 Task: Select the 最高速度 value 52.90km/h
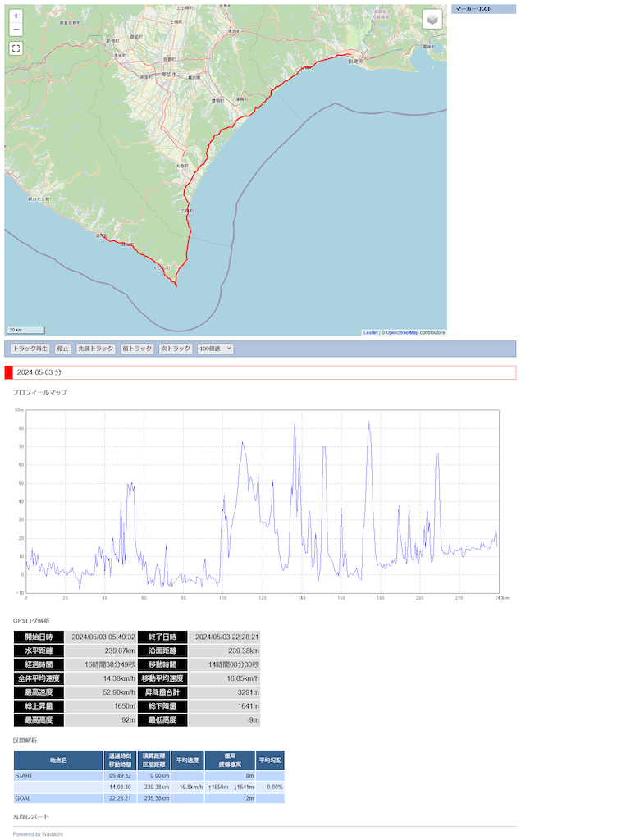(x=101, y=692)
